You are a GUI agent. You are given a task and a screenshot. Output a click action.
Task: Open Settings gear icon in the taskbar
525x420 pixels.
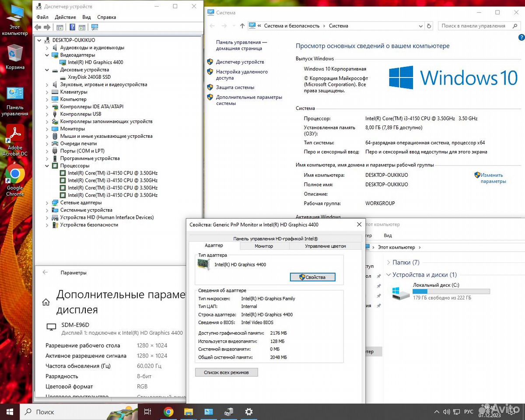tap(249, 412)
